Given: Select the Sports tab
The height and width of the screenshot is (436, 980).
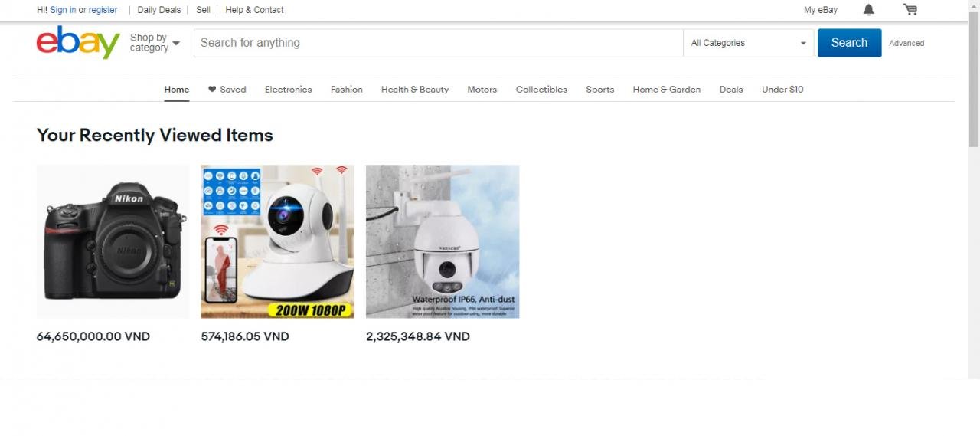Looking at the screenshot, I should (x=600, y=90).
